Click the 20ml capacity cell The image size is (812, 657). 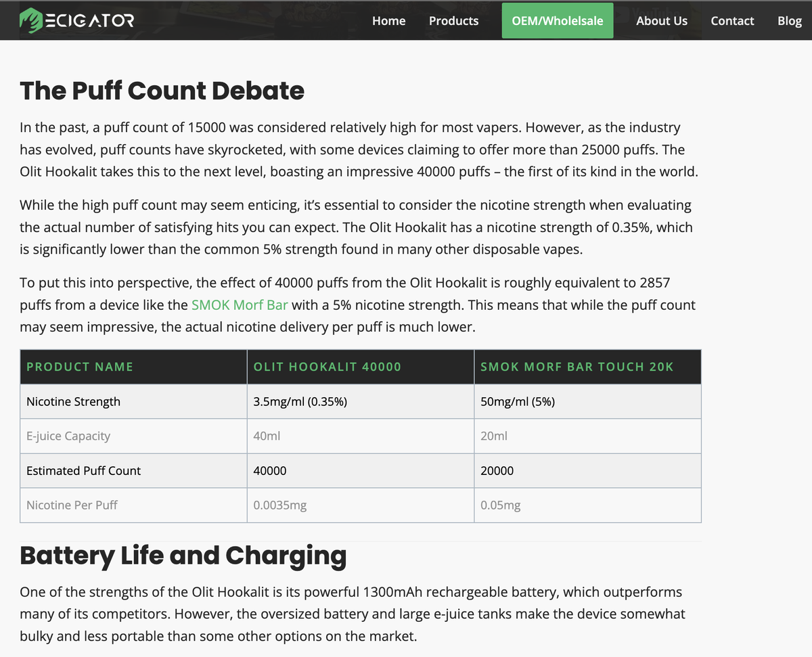click(587, 436)
